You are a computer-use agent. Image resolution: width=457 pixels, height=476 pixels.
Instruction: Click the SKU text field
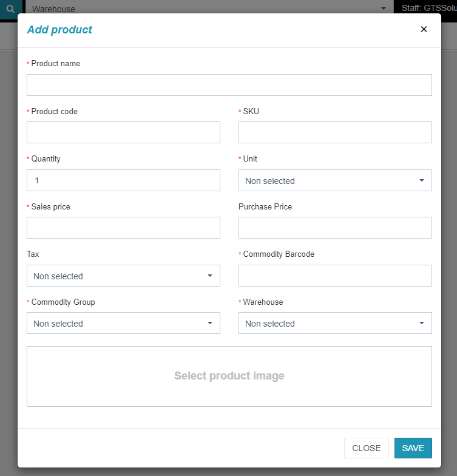coord(335,132)
